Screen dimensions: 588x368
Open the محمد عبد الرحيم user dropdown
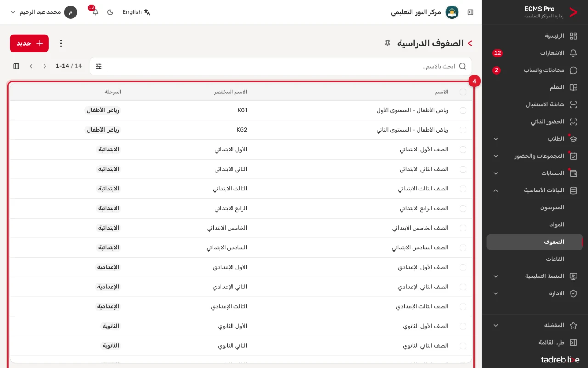click(44, 12)
